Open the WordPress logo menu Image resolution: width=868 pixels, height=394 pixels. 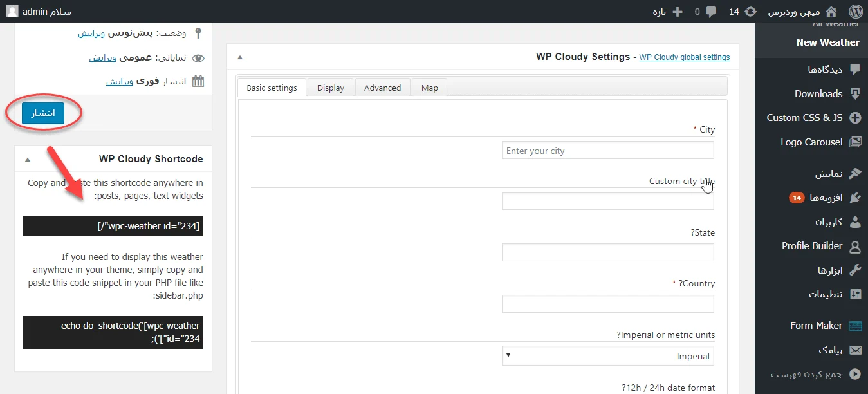click(x=854, y=12)
